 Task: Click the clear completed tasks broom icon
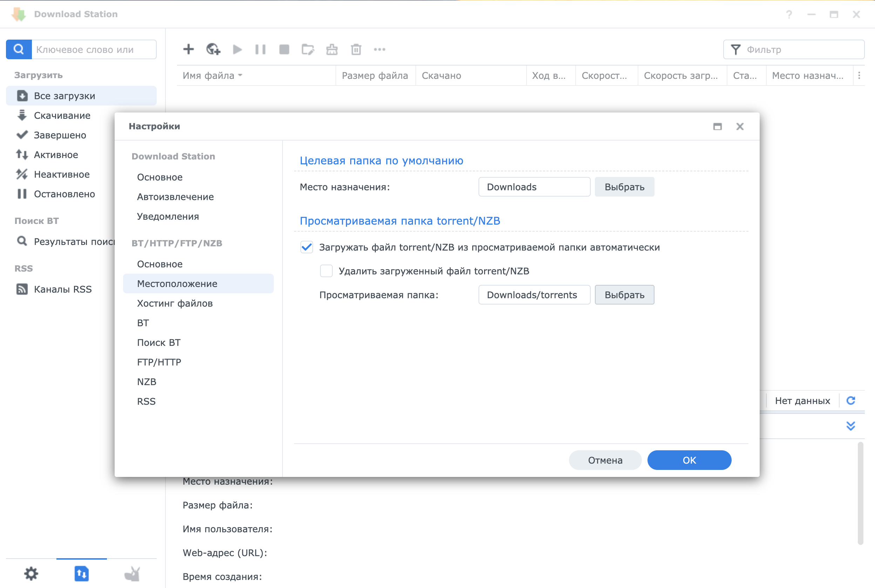pyautogui.click(x=332, y=49)
